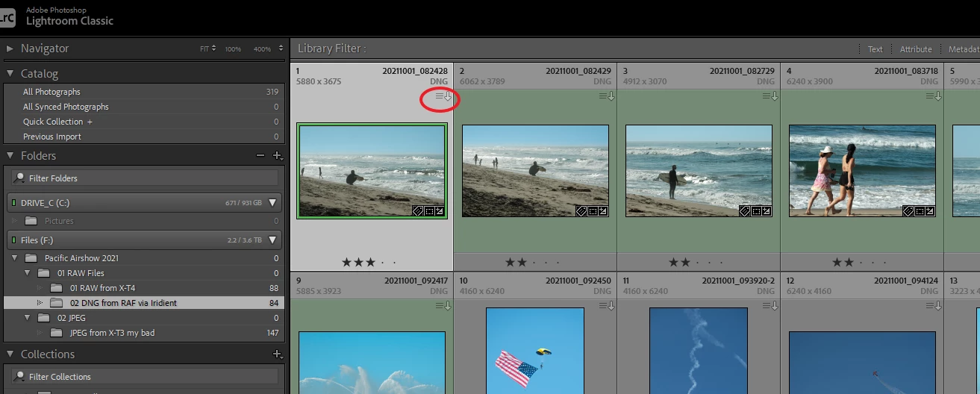Viewport: 980px width, 394px height.
Task: Click the 5880 x 3675 dimensions text
Action: [x=319, y=81]
